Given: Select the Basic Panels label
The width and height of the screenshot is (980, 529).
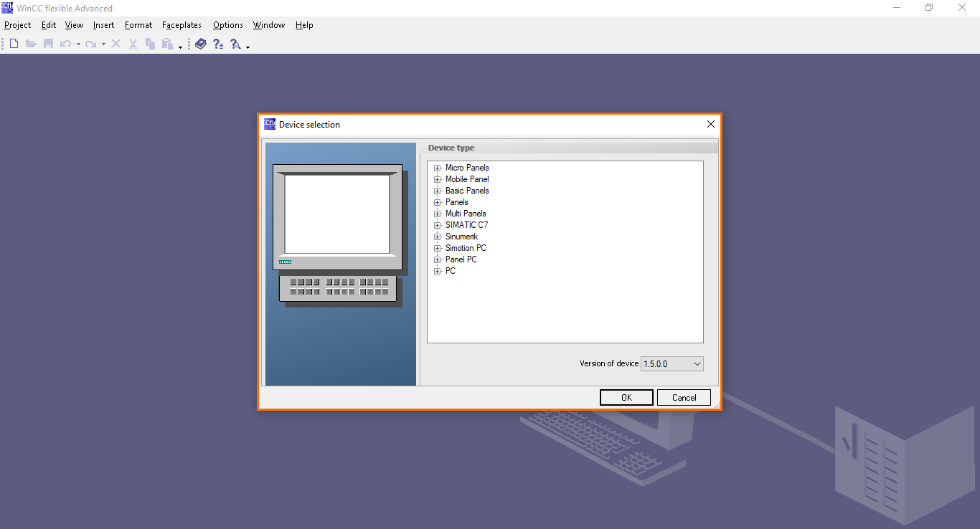Looking at the screenshot, I should 467,191.
